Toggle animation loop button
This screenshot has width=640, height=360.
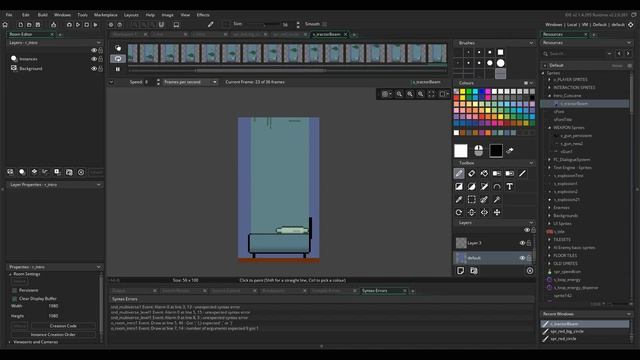pos(118,59)
